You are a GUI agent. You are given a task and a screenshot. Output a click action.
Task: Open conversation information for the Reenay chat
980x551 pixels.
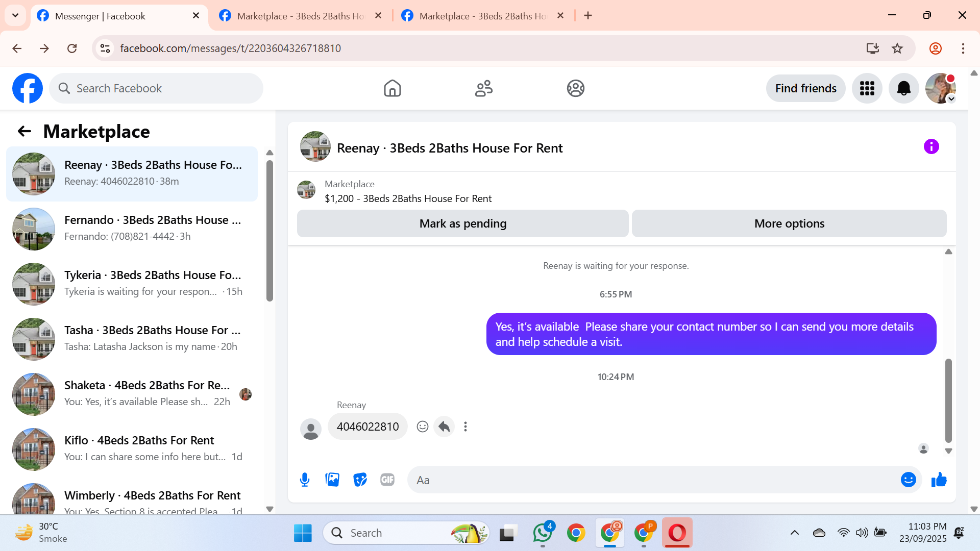coord(931,147)
